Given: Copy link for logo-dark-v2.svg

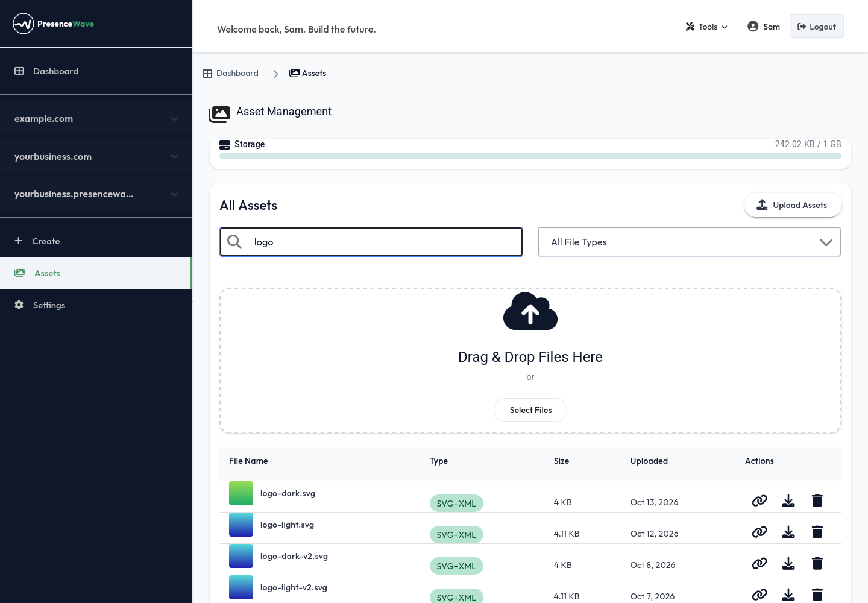Looking at the screenshot, I should pyautogui.click(x=759, y=563).
